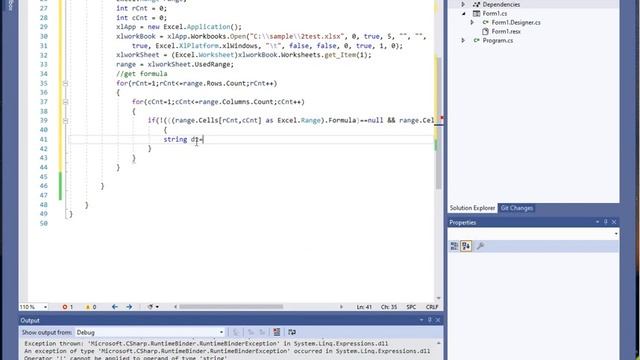The height and width of the screenshot is (360, 640).
Task: Click the Categorized view icon in Properties
Action: click(x=454, y=246)
